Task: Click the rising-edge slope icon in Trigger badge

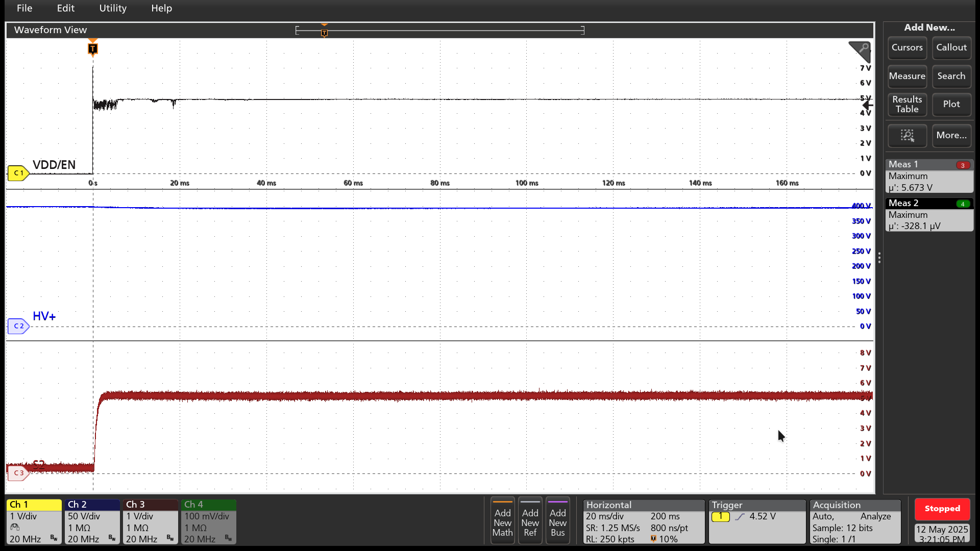Action: 741,516
